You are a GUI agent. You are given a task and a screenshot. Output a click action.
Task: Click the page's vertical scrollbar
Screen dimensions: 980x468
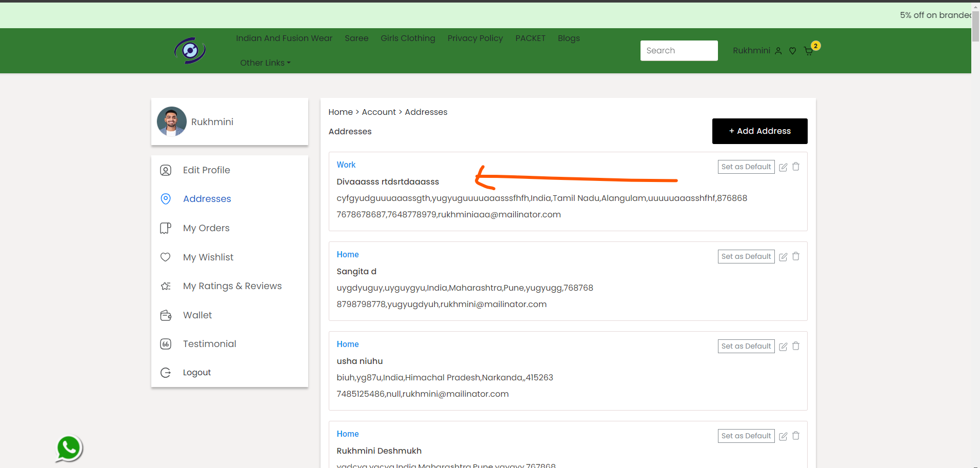click(x=976, y=26)
